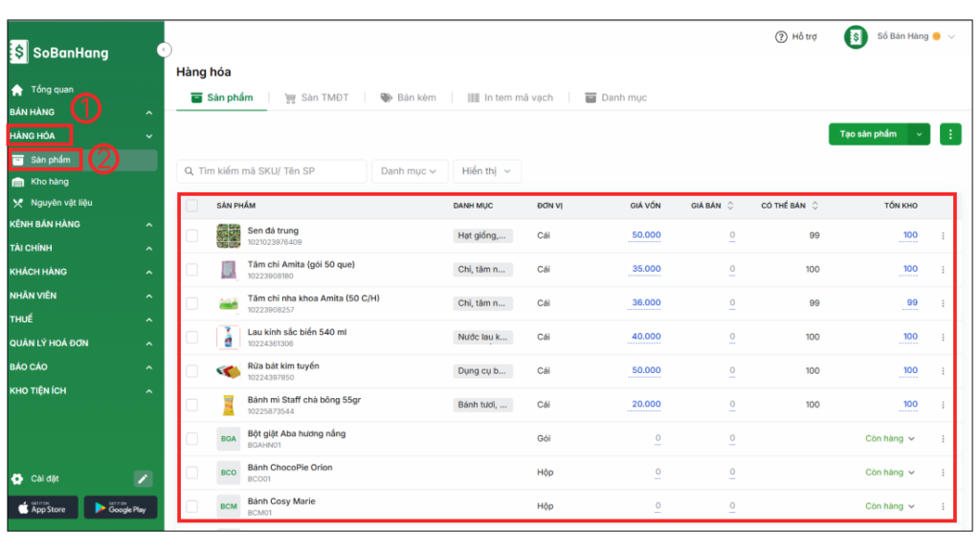The height and width of the screenshot is (552, 980).
Task: Collapse the sidebar with the arrow icon
Action: [164, 50]
